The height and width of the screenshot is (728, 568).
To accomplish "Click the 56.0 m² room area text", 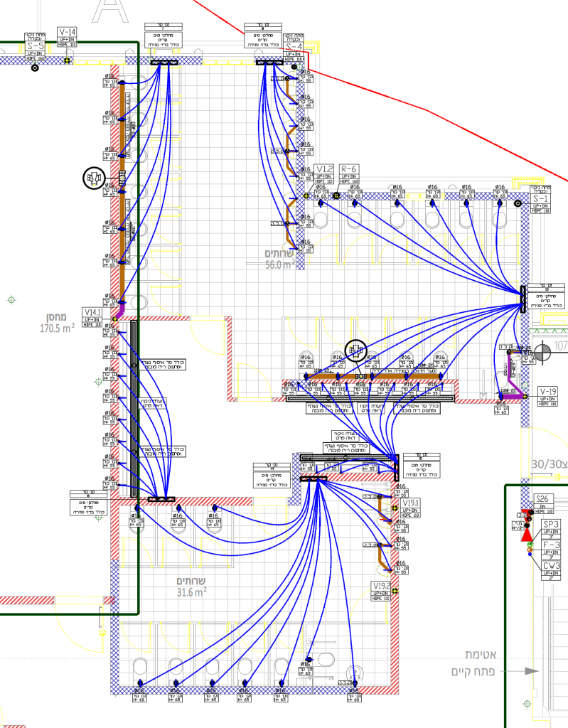I will point(280,264).
